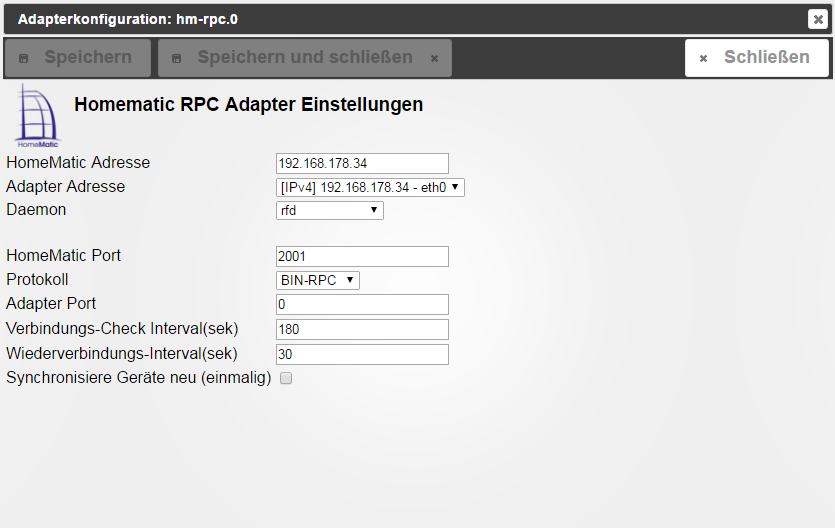Click into the HomeMatic Port field

pyautogui.click(x=362, y=256)
